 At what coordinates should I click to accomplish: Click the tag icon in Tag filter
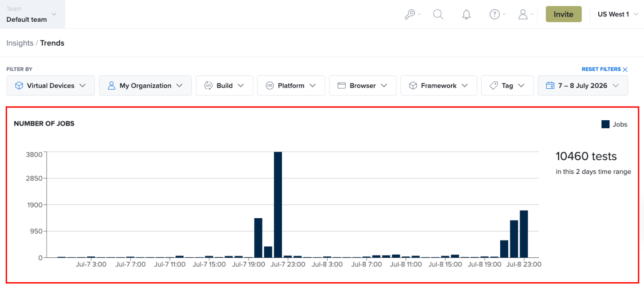pos(494,86)
